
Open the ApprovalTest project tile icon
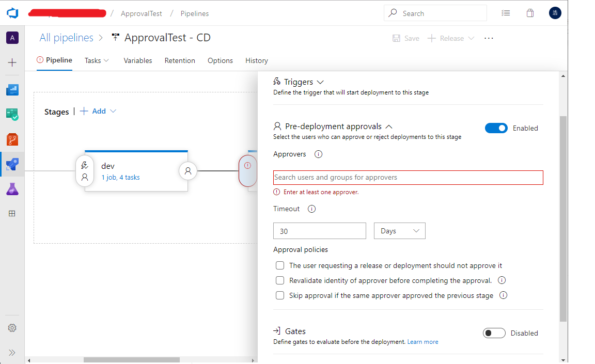pos(12,38)
